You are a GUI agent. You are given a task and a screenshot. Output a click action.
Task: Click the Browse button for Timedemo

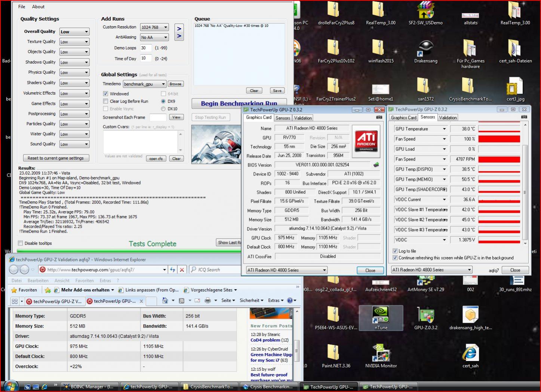click(x=175, y=84)
